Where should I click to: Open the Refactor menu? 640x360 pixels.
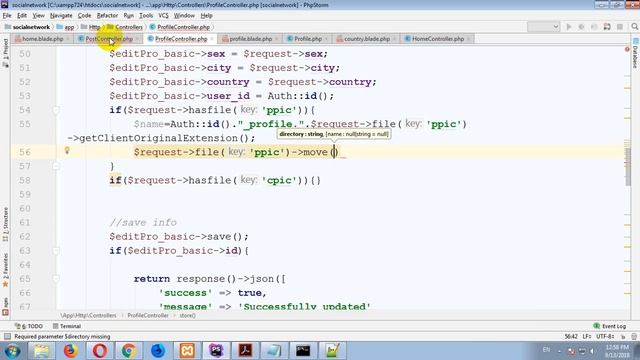[x=107, y=16]
